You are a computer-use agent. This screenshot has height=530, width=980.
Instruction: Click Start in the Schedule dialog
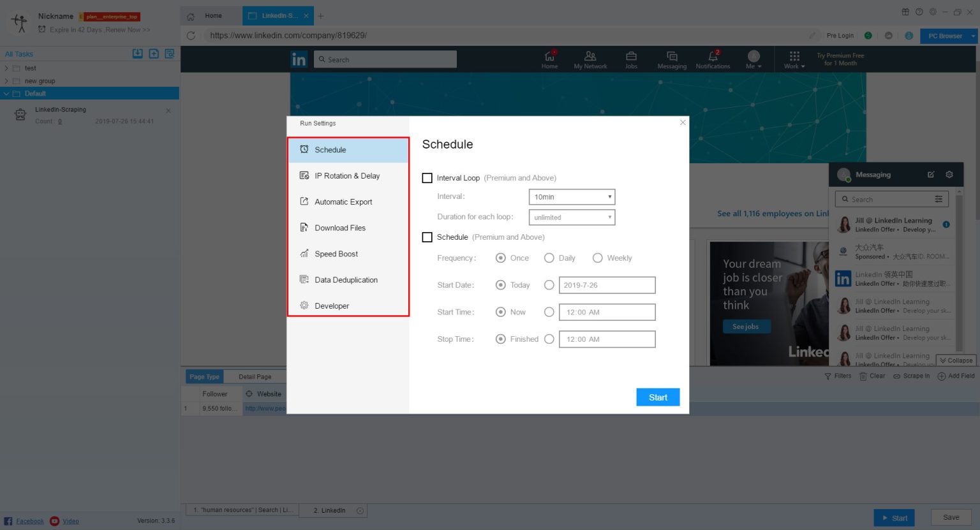coord(657,397)
